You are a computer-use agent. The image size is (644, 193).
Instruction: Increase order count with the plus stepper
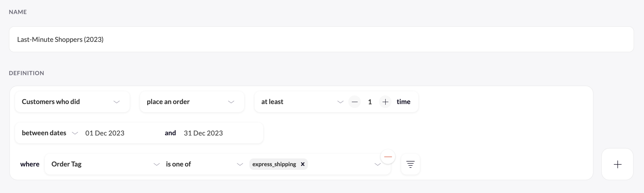click(385, 102)
